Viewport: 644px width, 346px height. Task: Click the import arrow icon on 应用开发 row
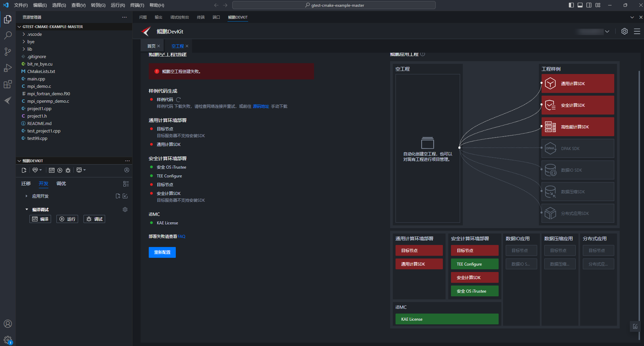125,196
